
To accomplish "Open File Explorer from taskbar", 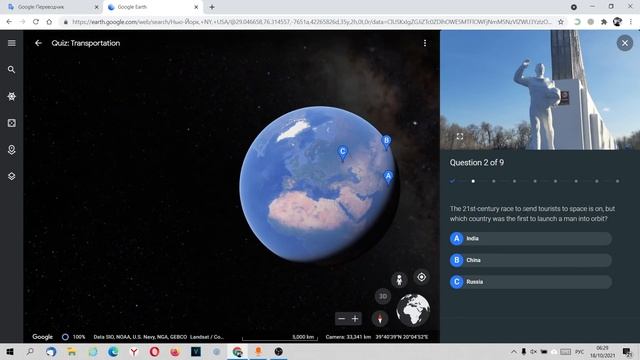I will (x=72, y=351).
